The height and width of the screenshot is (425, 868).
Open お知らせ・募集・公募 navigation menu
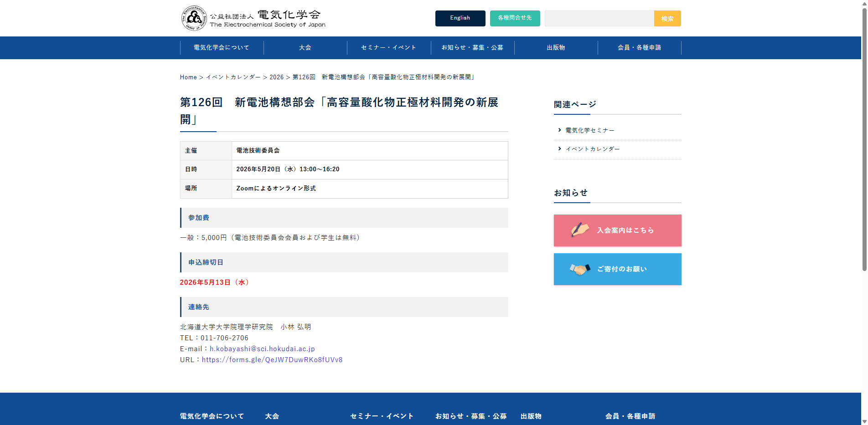click(x=472, y=48)
